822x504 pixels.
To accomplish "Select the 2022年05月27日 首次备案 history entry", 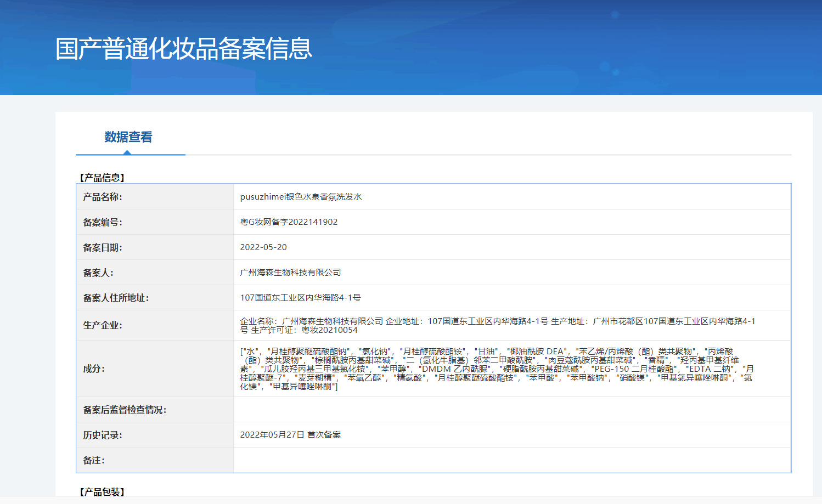I will (x=290, y=435).
